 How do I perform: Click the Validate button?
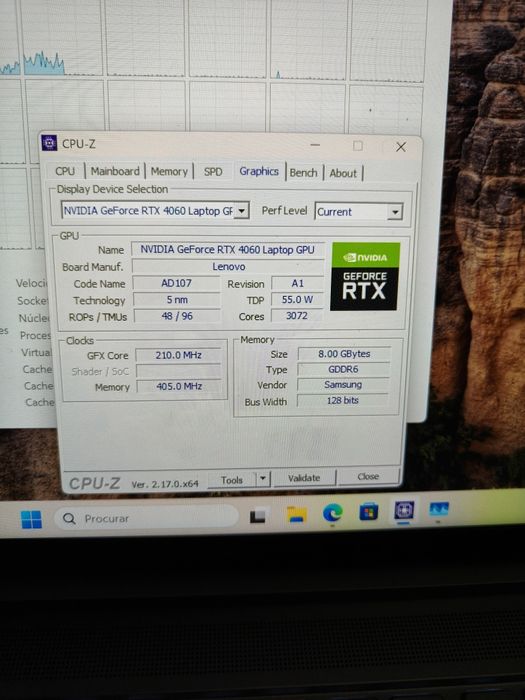[304, 478]
